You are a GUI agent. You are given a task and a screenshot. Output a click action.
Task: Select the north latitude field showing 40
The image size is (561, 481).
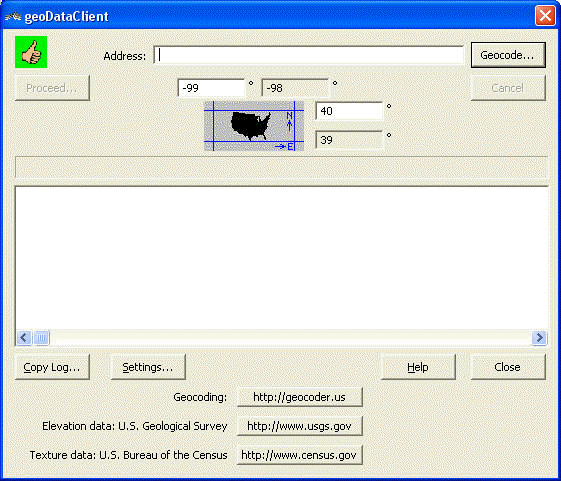coord(350,111)
